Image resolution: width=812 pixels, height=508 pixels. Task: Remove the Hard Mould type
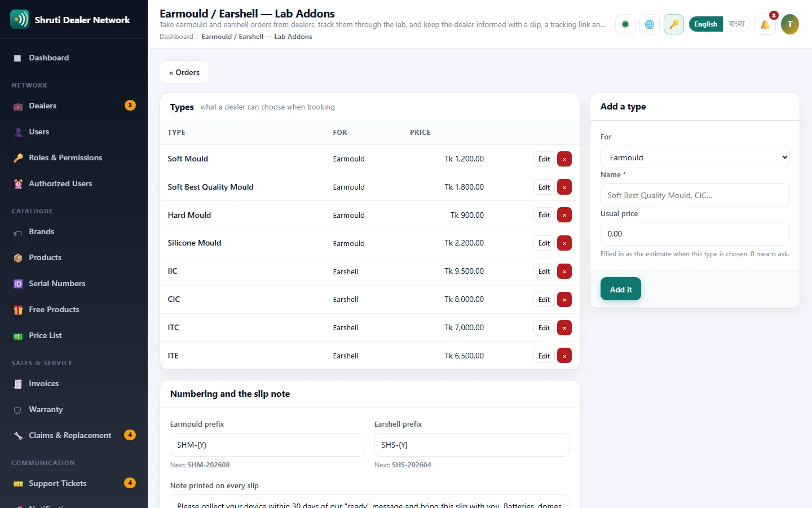tap(564, 215)
